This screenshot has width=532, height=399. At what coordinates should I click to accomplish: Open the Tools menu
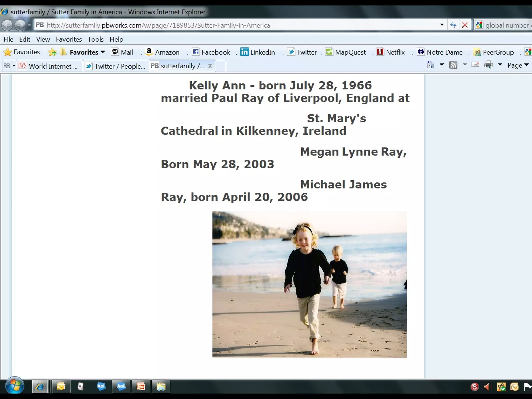coord(96,39)
